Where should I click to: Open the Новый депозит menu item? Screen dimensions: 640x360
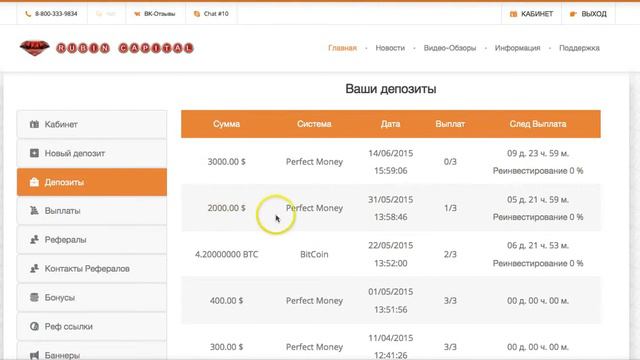coord(92,153)
